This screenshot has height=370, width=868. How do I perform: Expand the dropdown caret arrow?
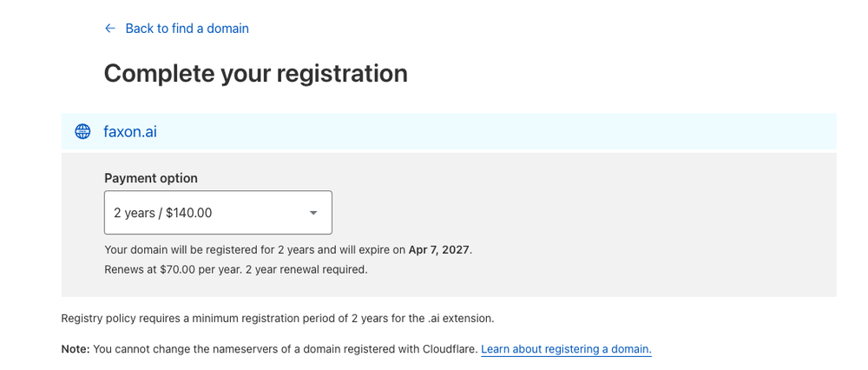[313, 213]
